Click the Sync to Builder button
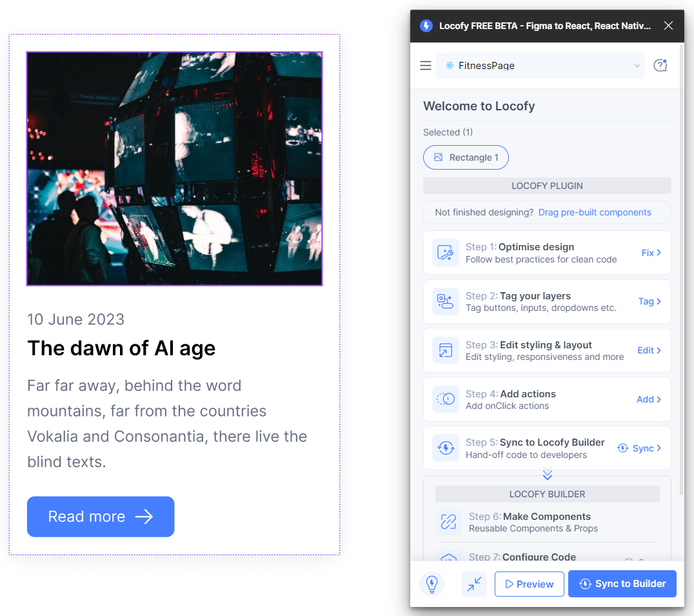This screenshot has width=694, height=616. tap(622, 584)
